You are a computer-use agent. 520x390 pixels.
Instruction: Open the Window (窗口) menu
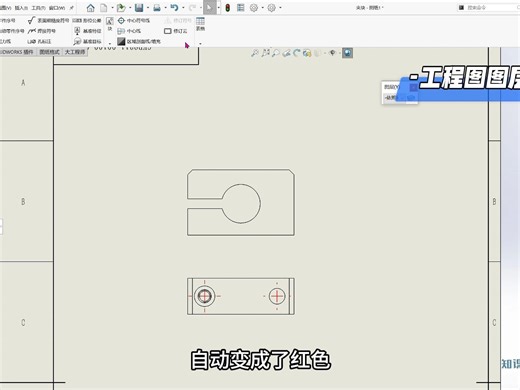57,8
